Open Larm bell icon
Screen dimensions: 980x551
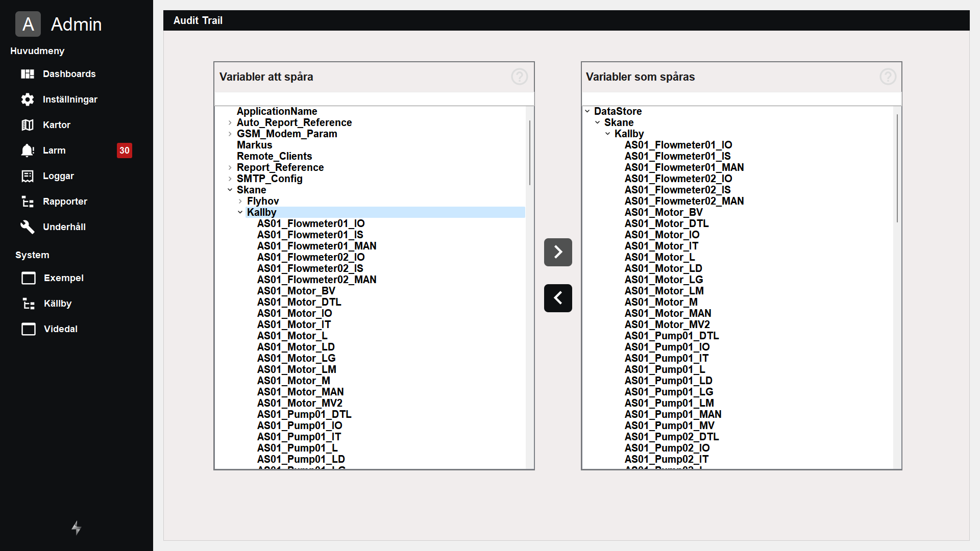tap(28, 151)
